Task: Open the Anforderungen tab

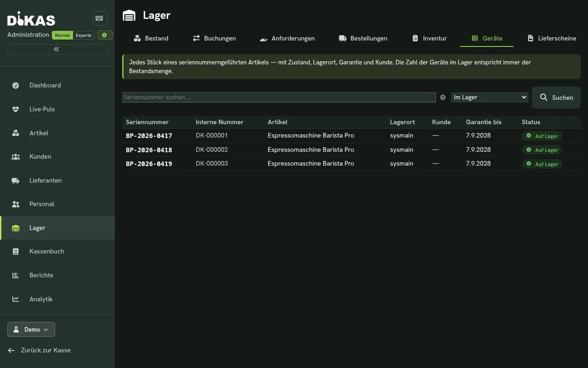Action: 287,38
